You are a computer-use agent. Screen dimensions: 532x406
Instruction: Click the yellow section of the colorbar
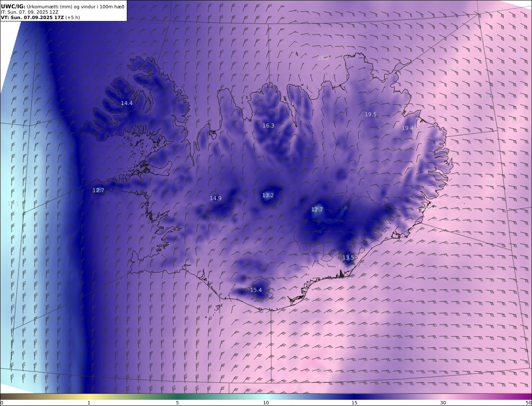tap(89, 396)
